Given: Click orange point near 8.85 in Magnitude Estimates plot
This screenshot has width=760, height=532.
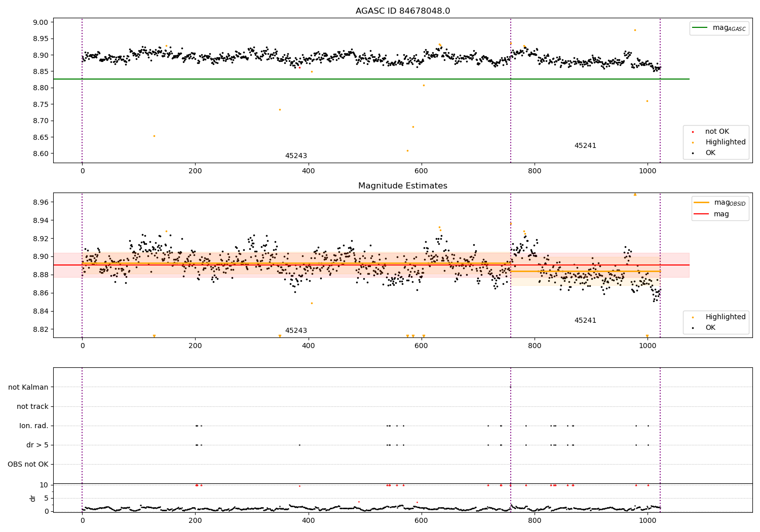Looking at the screenshot, I should (x=312, y=303).
